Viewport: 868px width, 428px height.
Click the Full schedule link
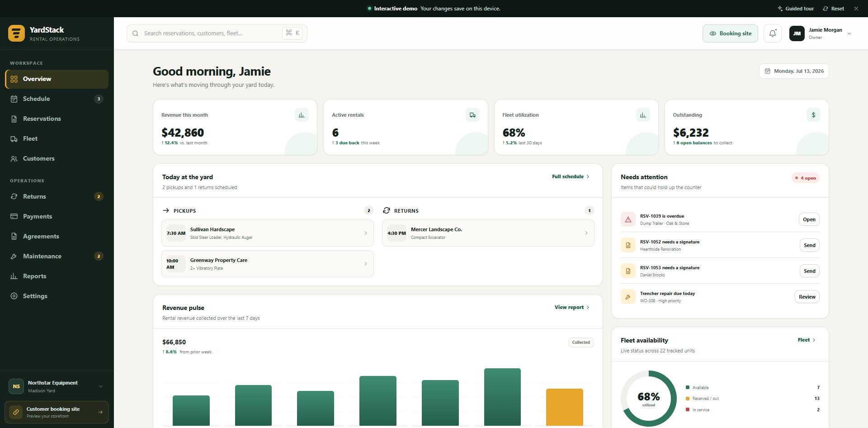pyautogui.click(x=571, y=176)
